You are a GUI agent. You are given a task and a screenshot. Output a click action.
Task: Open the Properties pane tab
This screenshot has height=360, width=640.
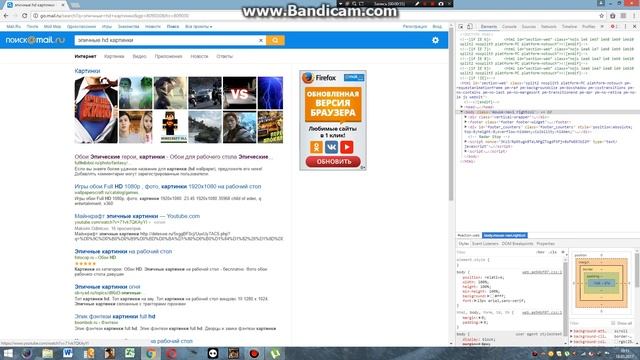(x=545, y=244)
